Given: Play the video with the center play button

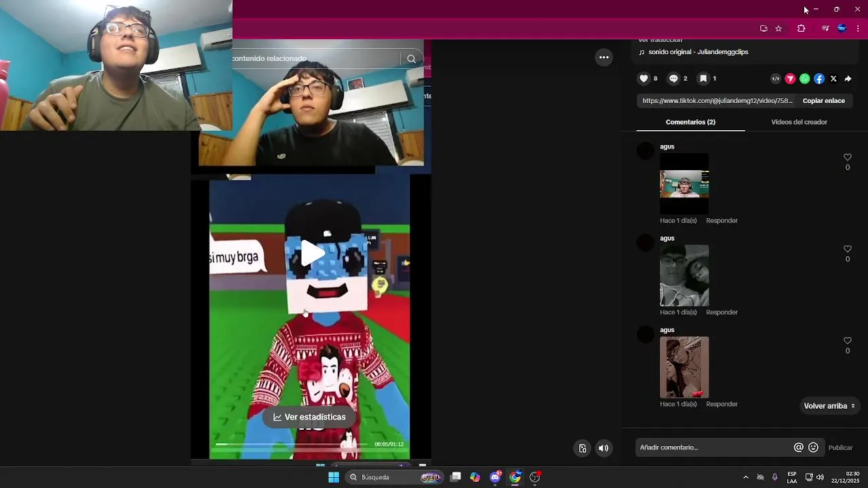Looking at the screenshot, I should (x=313, y=253).
